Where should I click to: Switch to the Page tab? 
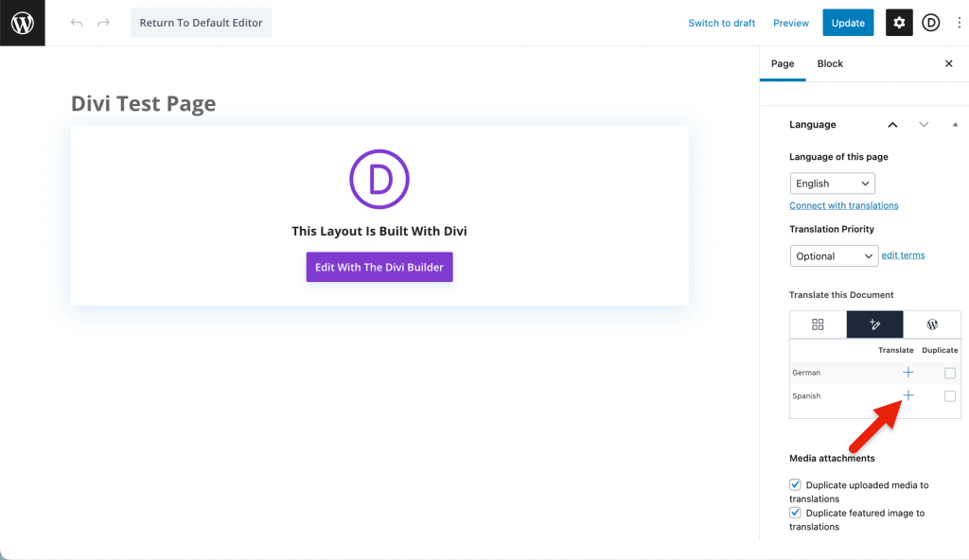click(x=783, y=63)
